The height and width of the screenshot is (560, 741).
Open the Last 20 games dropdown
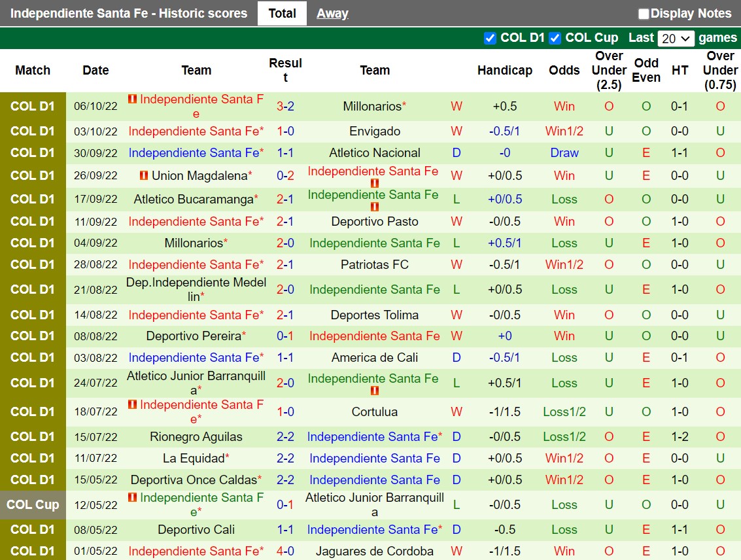click(x=676, y=39)
